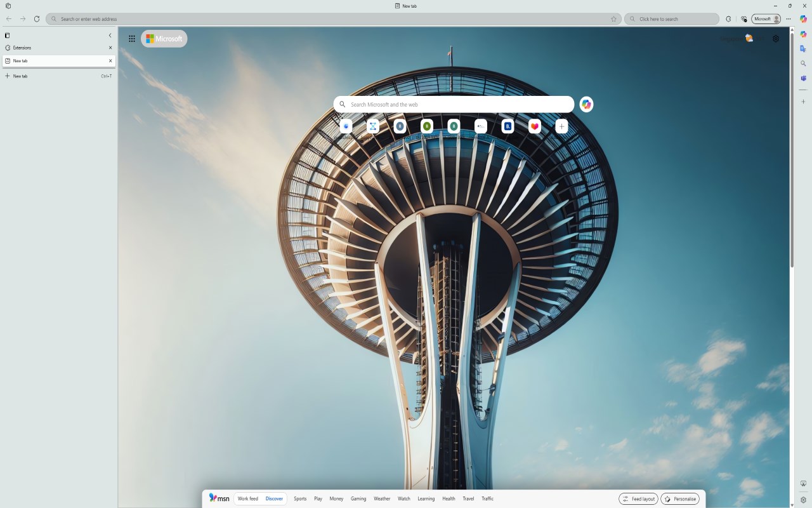
Task: Open the sidebar search magnifier tool
Action: (803, 63)
